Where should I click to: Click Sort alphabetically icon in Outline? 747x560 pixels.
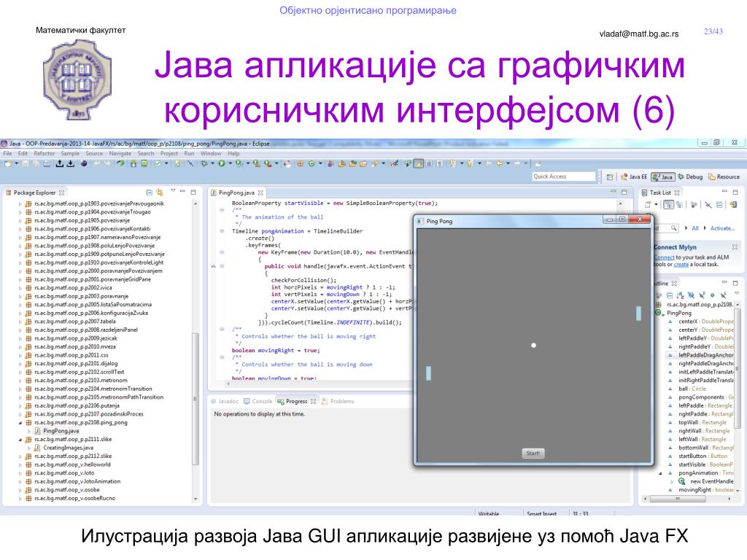point(681,295)
